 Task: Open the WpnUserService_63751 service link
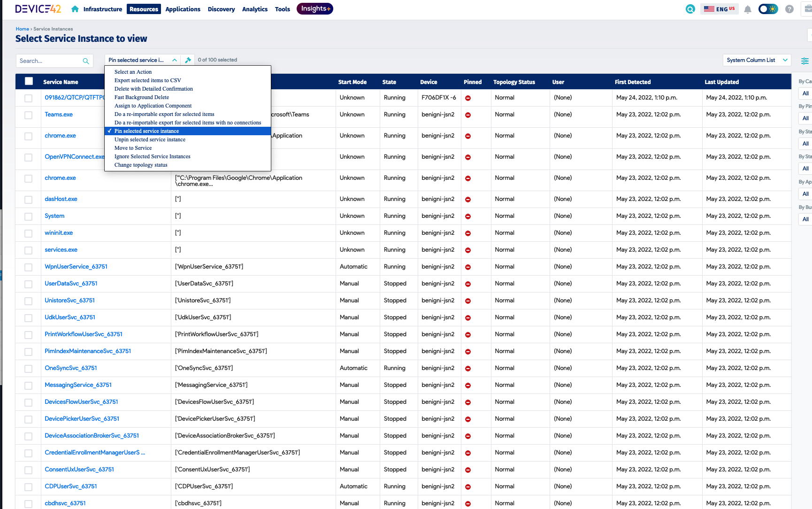tap(76, 267)
